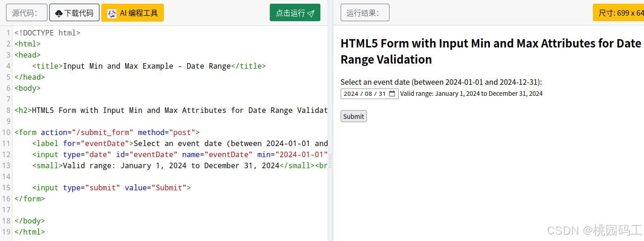Click the </head> code line 5
Viewport: 644px width, 241px height.
click(29, 77)
